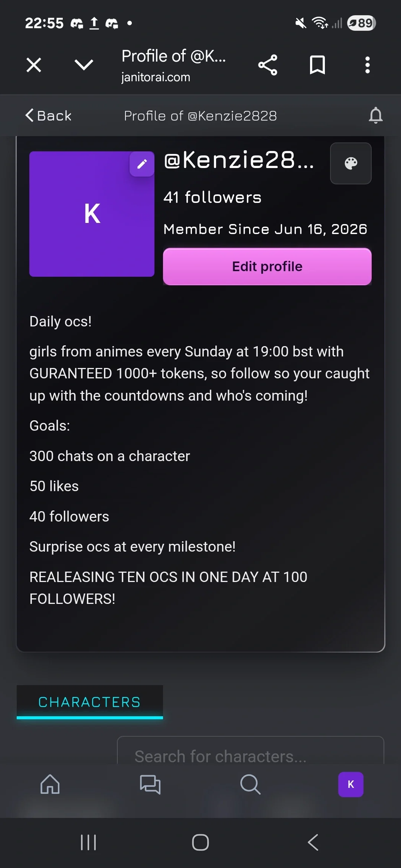Image resolution: width=401 pixels, height=868 pixels.
Task: Open Android recent apps button
Action: point(88,842)
